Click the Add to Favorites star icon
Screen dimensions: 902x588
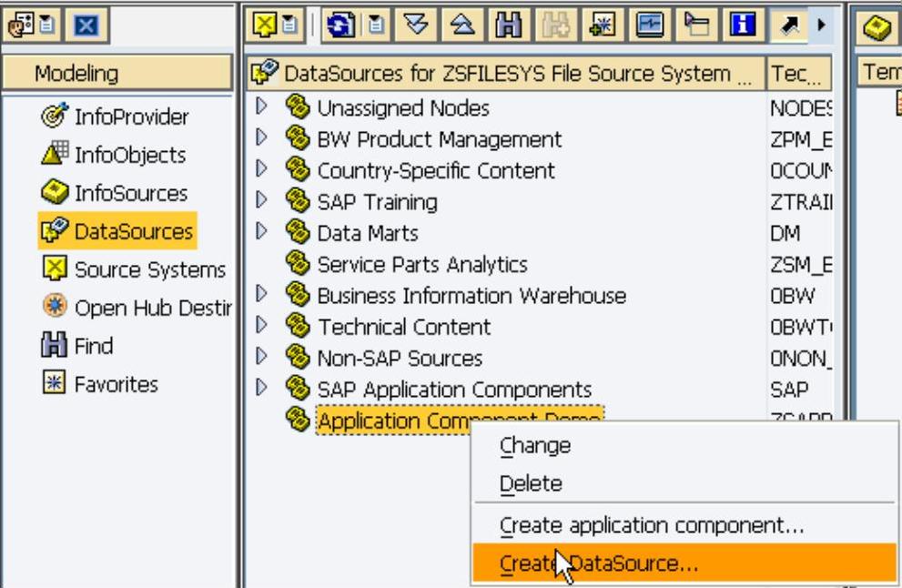(603, 25)
